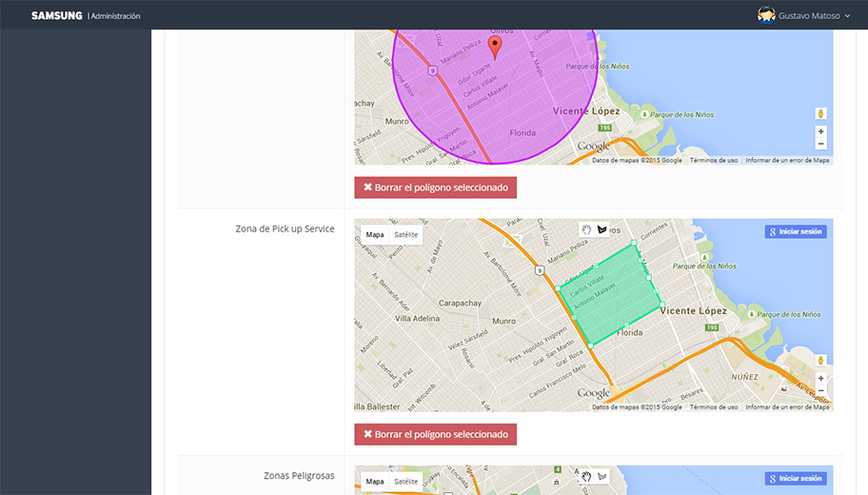868x495 pixels.
Task: Click the green polygon's left vertex handle
Action: pos(558,288)
